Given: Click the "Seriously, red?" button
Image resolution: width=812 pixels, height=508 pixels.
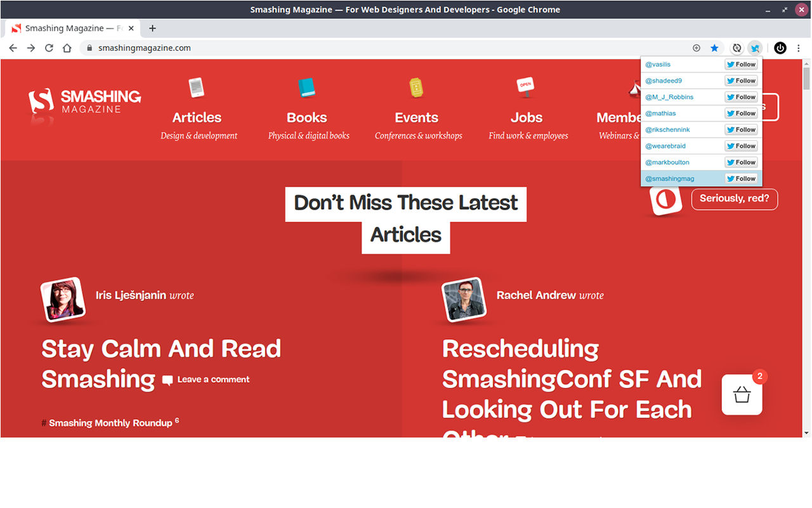Looking at the screenshot, I should point(735,199).
